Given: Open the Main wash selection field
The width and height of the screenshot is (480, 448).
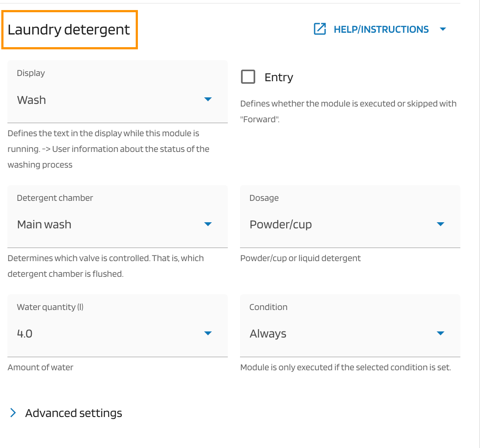Looking at the screenshot, I should 109,224.
